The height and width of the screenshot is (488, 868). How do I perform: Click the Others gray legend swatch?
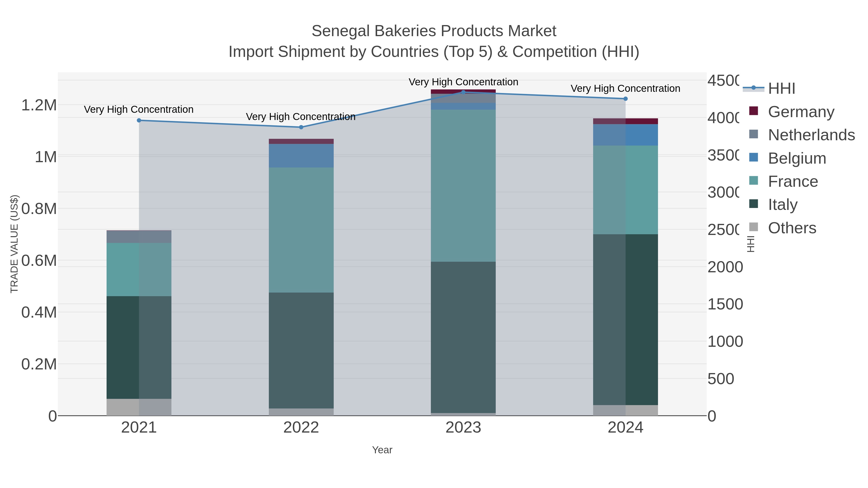tap(753, 227)
